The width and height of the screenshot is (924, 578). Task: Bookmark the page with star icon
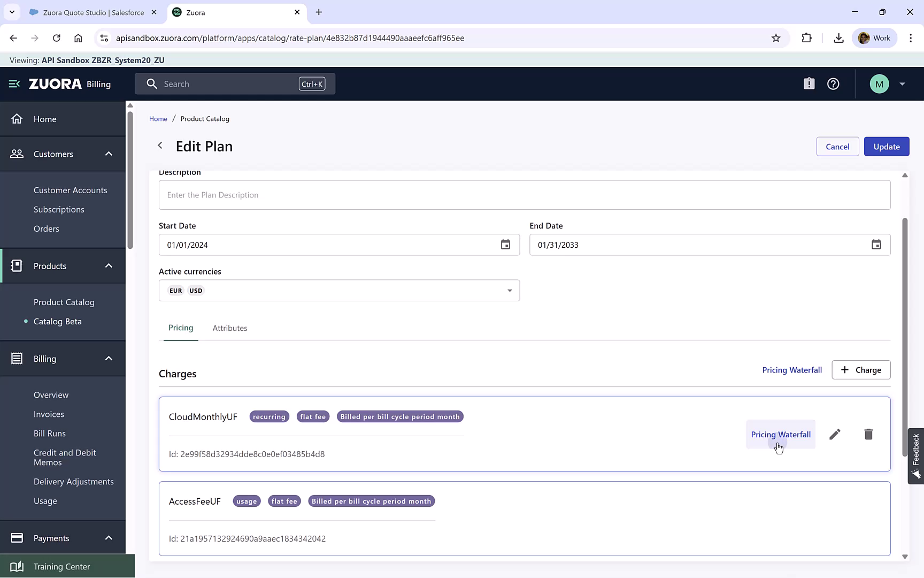tap(776, 37)
